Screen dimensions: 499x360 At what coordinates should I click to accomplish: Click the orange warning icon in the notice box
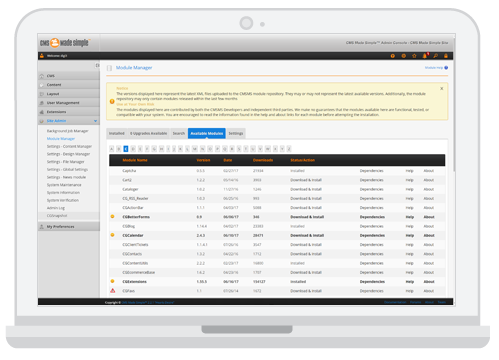(112, 102)
